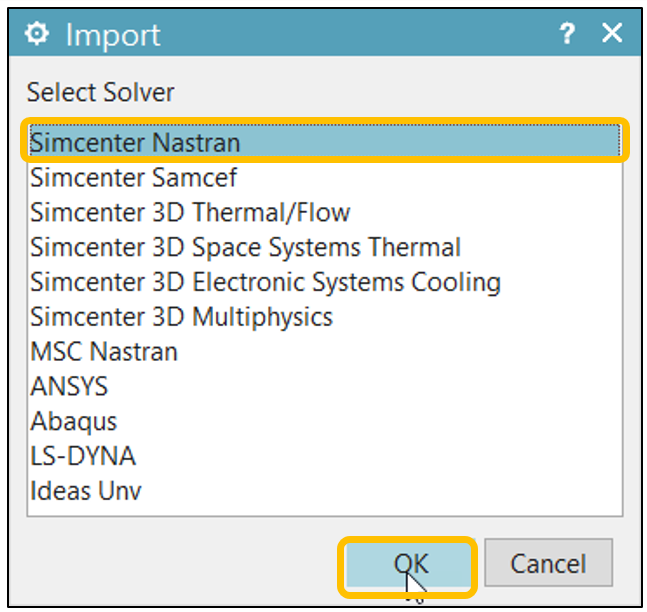
Task: Choose Simcenter Samcef solver
Action: [x=133, y=179]
